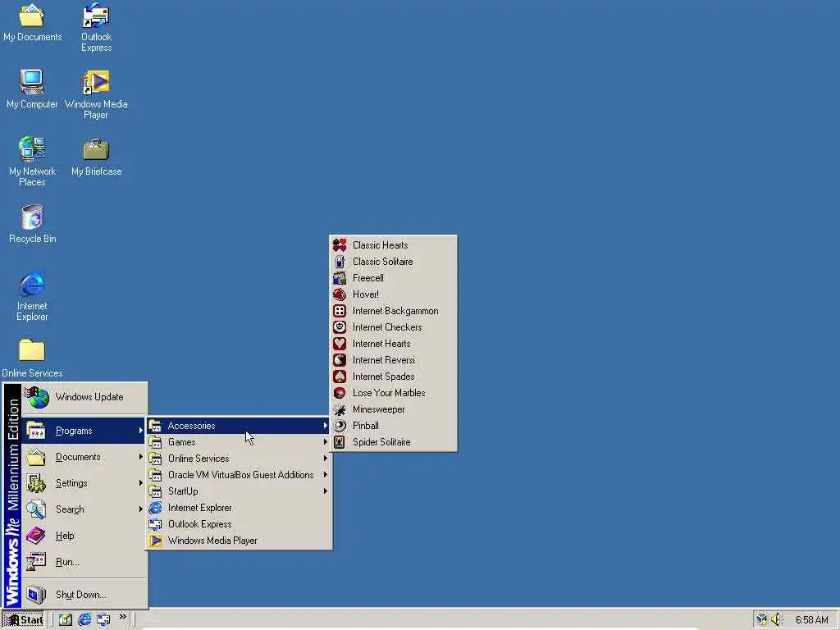Viewport: 840px width, 630px height.
Task: Click the Accessories folder icon
Action: pyautogui.click(x=155, y=426)
